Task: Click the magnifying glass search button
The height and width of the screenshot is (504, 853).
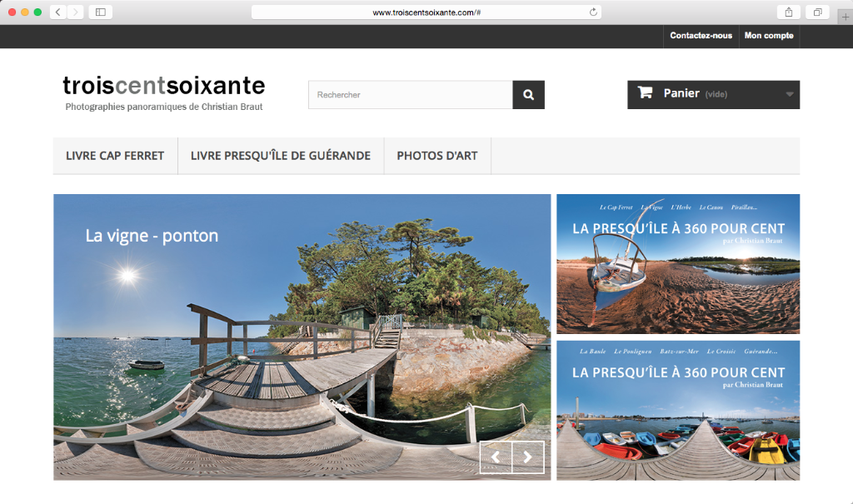Action: point(528,95)
